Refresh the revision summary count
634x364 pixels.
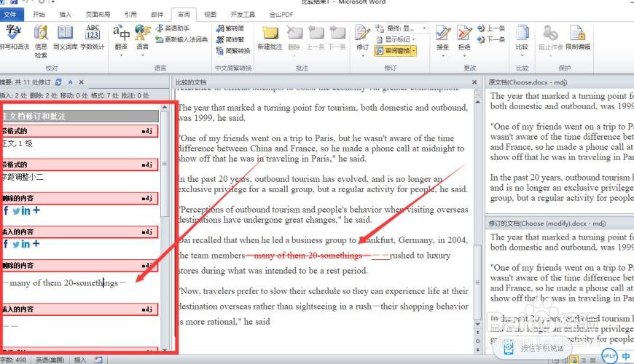click(58, 82)
